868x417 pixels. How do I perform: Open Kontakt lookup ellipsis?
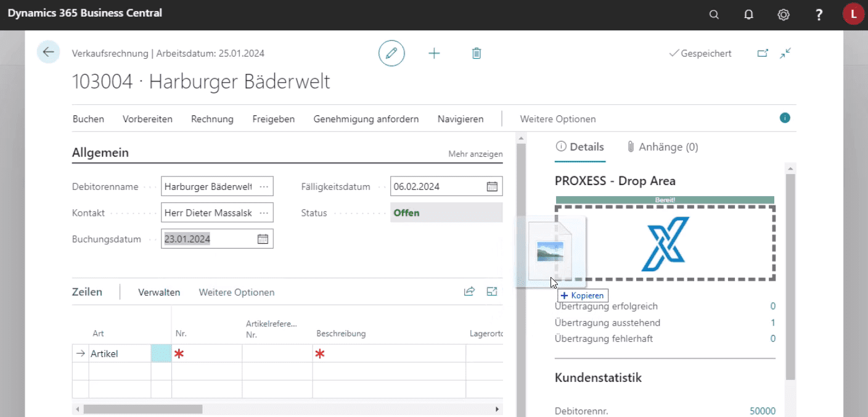[x=264, y=213]
